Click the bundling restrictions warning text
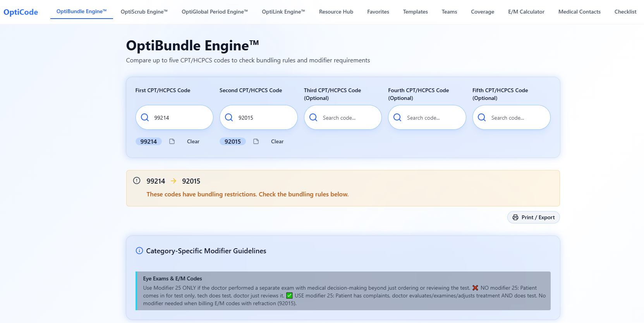Screen dimensions: 644x323 click(x=247, y=194)
